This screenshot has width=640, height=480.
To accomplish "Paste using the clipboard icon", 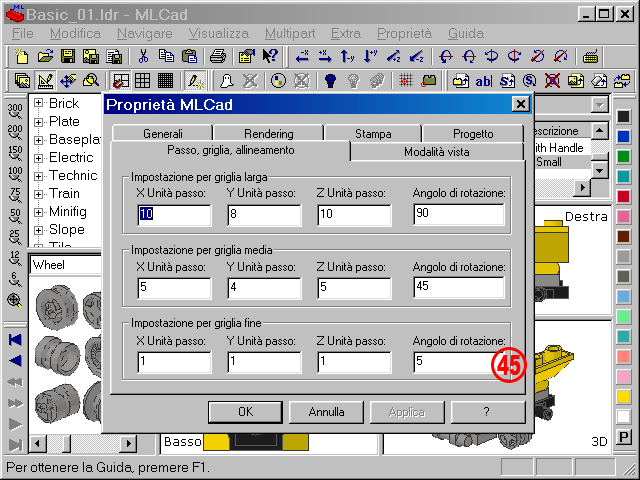I will (x=189, y=56).
